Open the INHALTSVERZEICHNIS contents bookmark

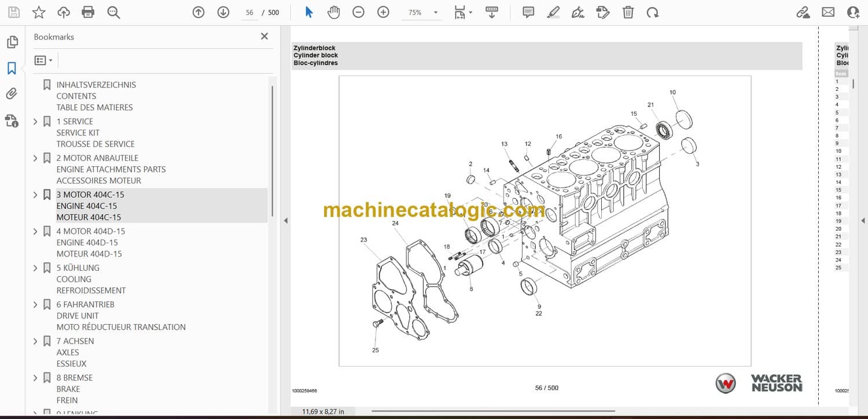[x=95, y=84]
